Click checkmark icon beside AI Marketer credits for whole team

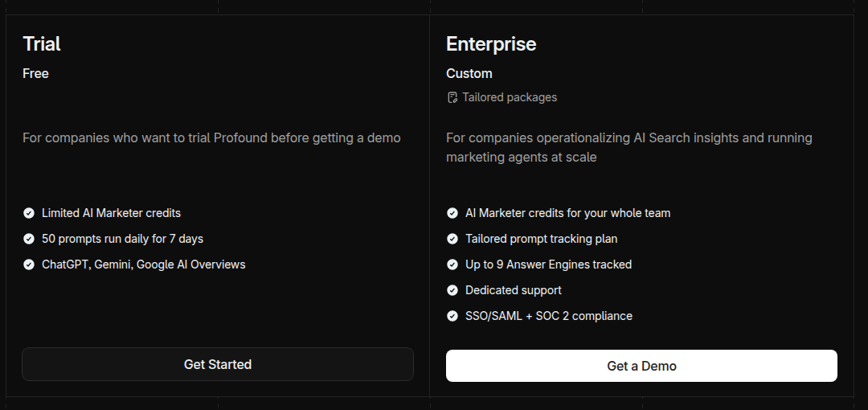[452, 213]
